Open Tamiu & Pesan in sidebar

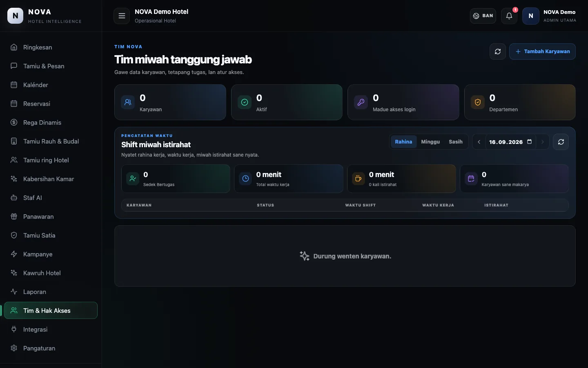pyautogui.click(x=51, y=66)
